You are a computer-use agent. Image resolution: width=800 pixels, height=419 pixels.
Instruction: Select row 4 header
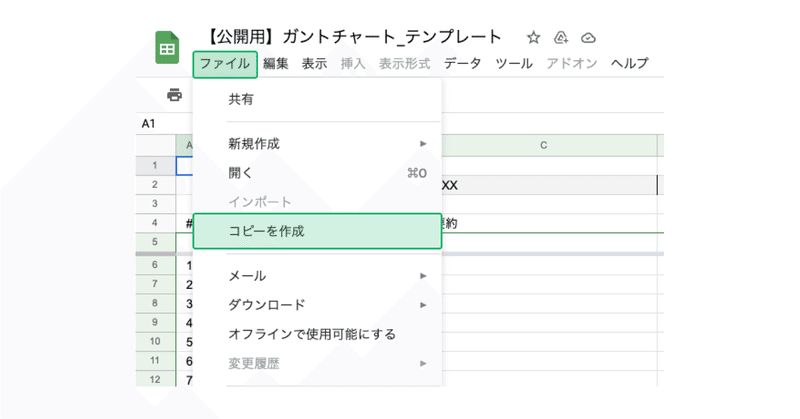point(155,223)
